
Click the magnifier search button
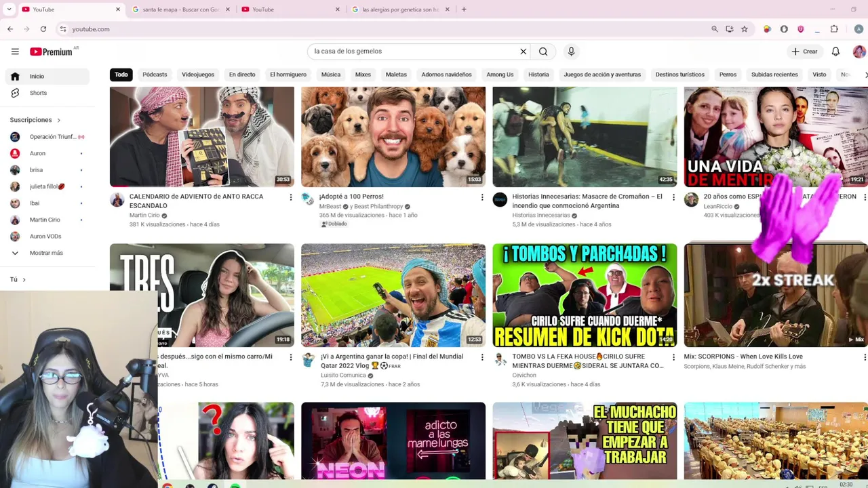[543, 52]
